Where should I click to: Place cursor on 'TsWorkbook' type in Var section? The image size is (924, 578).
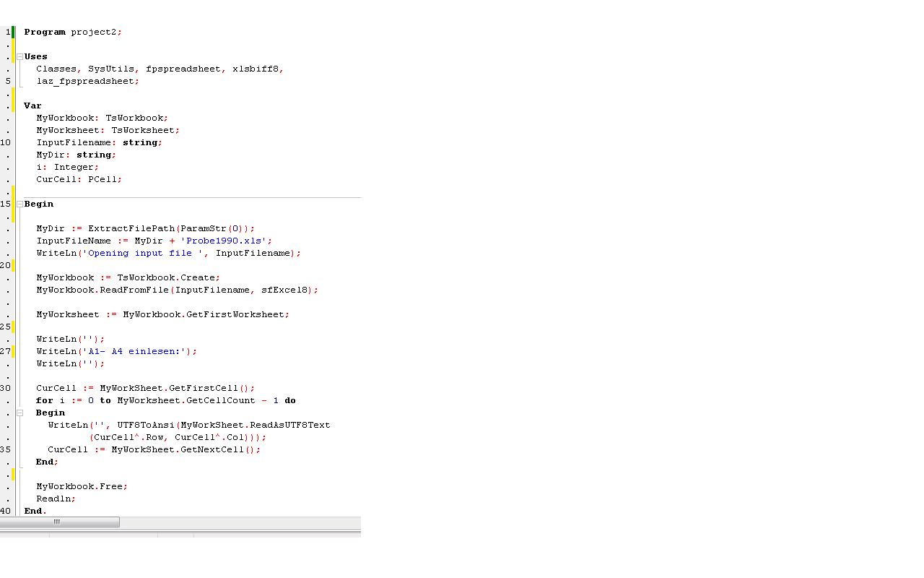click(135, 118)
